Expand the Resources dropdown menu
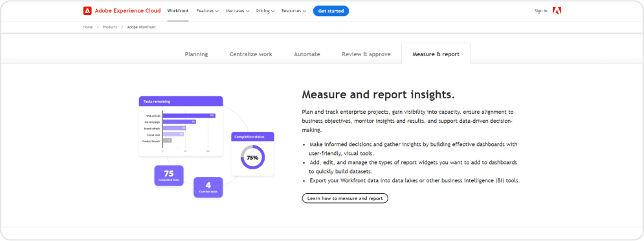 (x=294, y=11)
